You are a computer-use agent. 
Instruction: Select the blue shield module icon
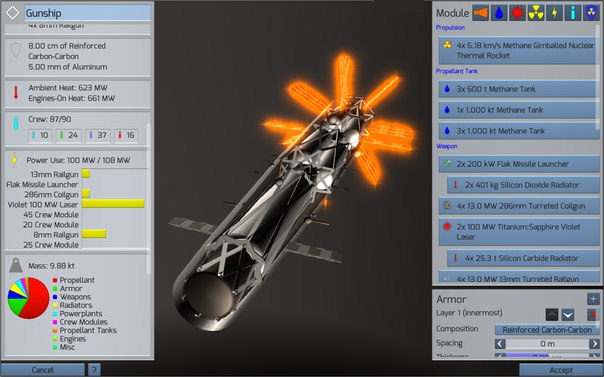(591, 13)
